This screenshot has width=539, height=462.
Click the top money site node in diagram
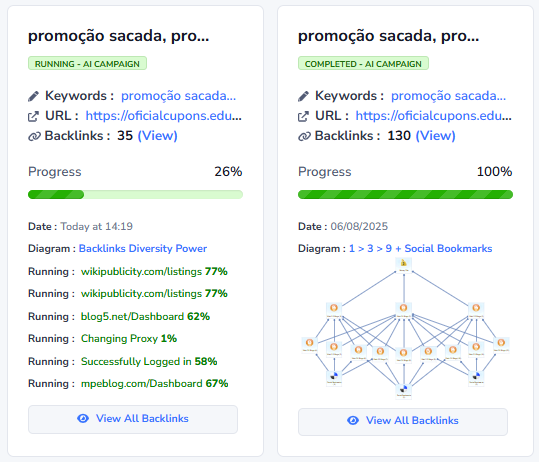(x=404, y=265)
